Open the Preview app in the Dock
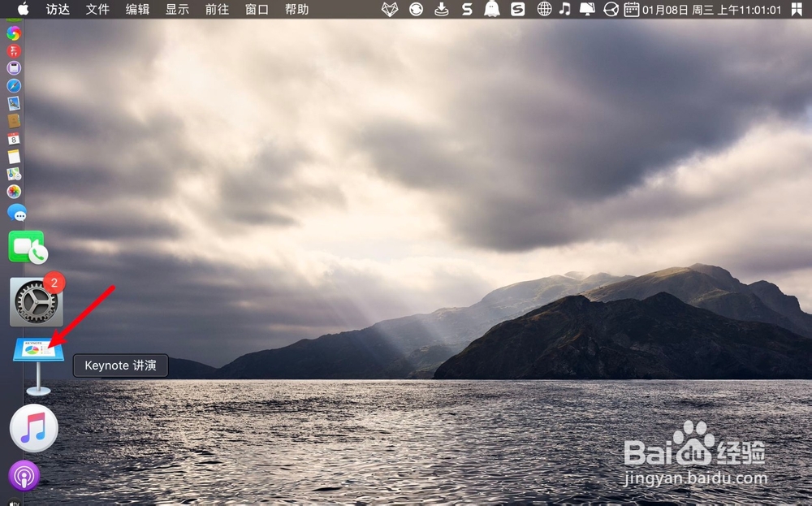 (14, 104)
